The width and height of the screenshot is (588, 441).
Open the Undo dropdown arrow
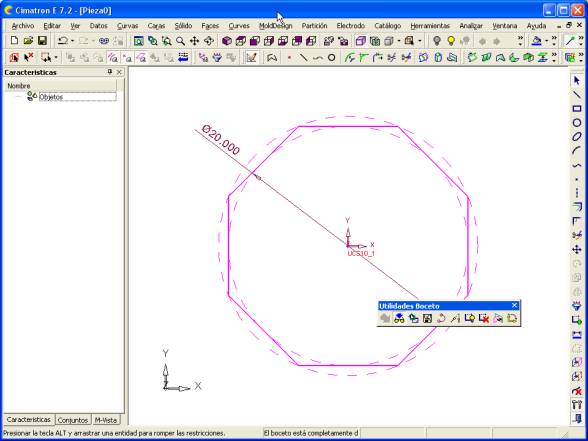point(72,41)
